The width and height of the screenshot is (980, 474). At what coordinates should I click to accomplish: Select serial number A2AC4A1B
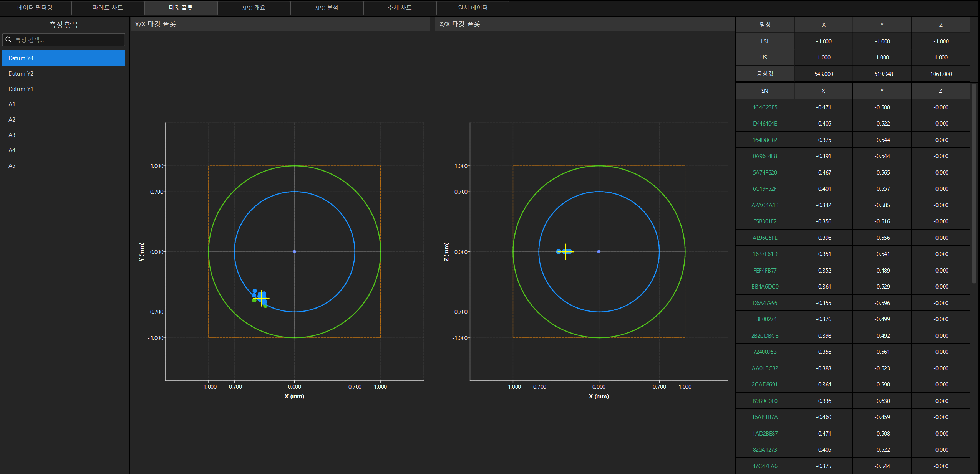[765, 205]
